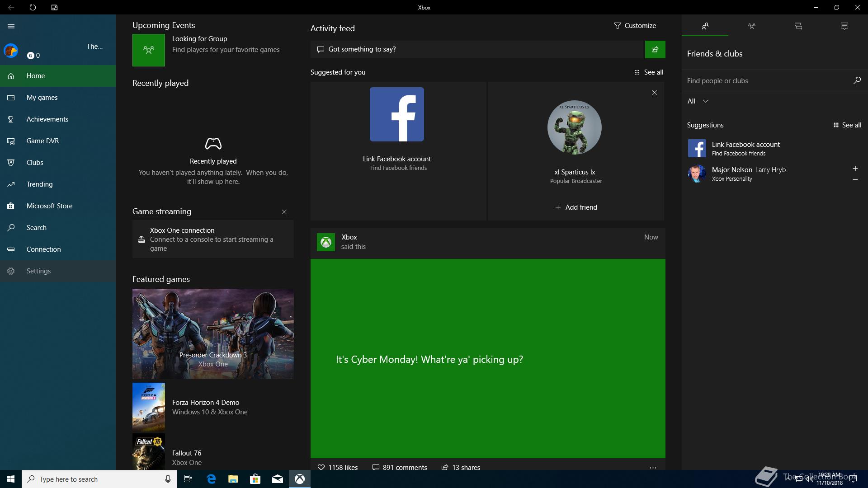
Task: Launch Microsoft Edge from taskbar
Action: (x=211, y=479)
